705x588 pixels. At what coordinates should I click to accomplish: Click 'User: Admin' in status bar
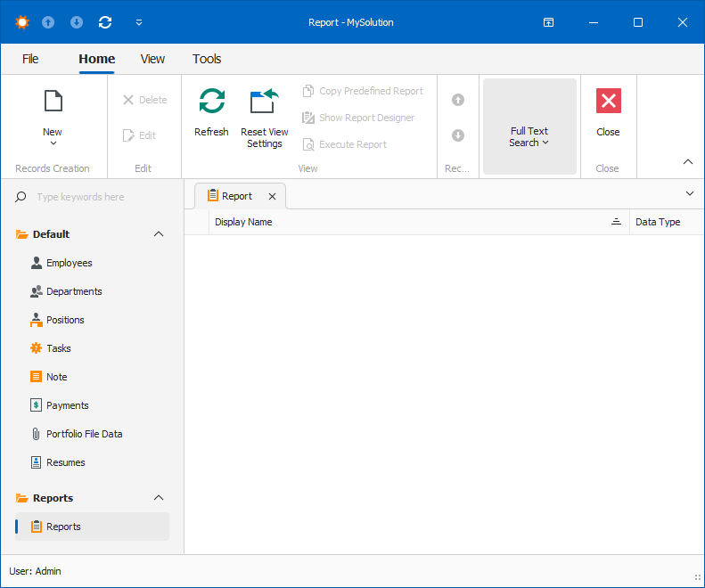[x=35, y=571]
